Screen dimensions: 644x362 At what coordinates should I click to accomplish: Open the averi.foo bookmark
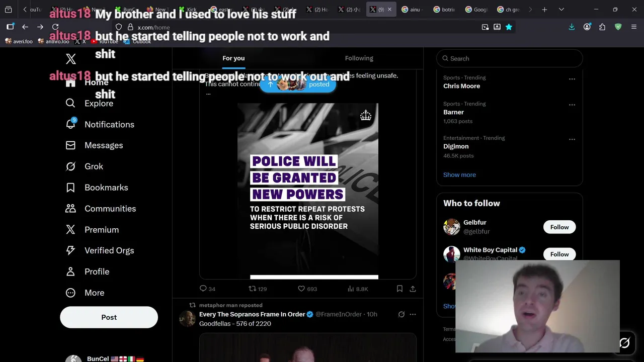[19, 41]
